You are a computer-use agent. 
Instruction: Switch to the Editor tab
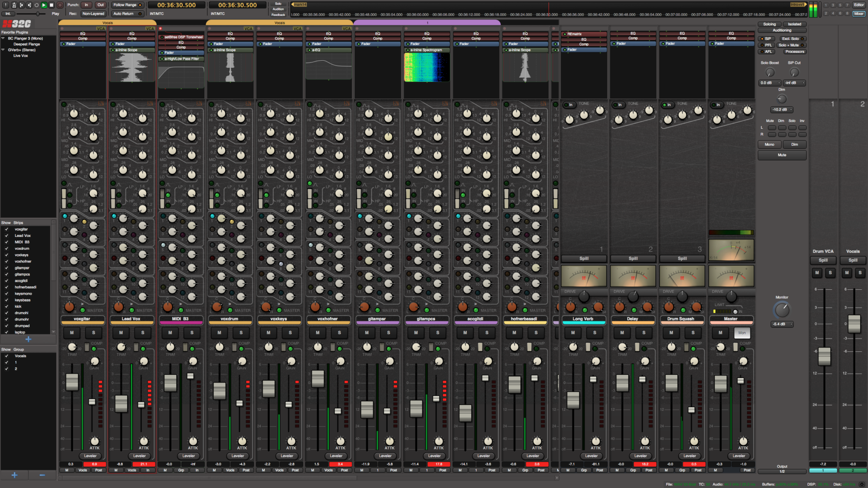coord(858,5)
